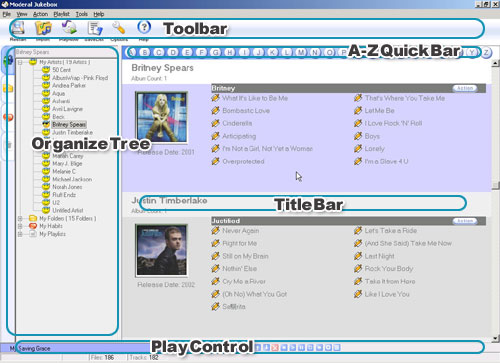Click the Action button on Britney album header

click(x=465, y=88)
